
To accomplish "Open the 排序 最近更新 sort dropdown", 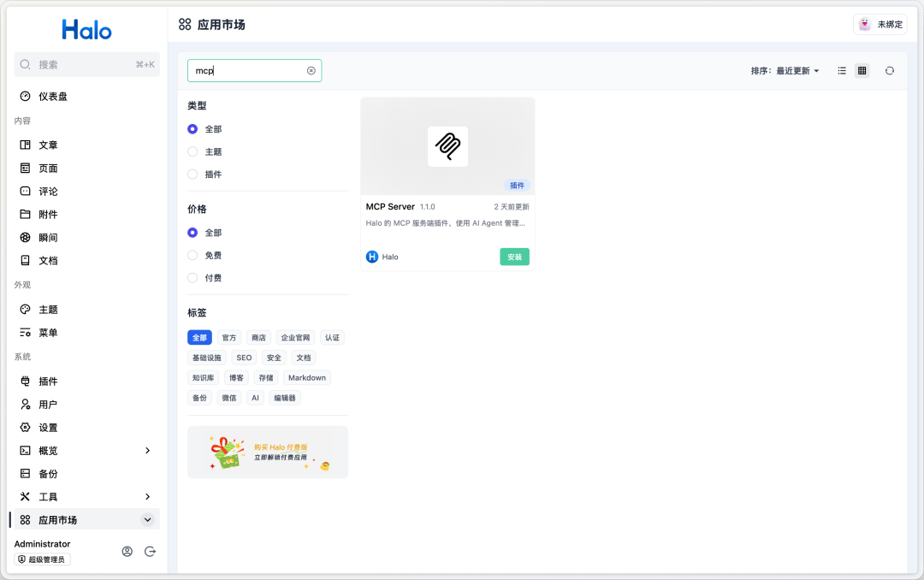I will 785,71.
